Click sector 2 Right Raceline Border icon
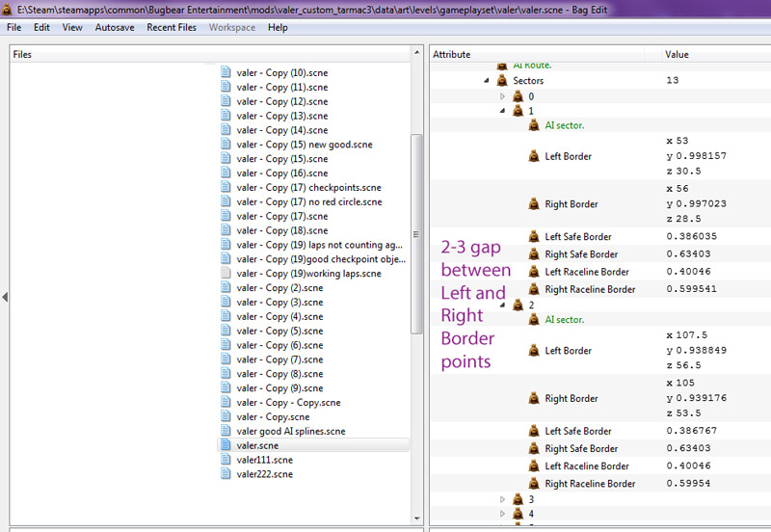Image resolution: width=771 pixels, height=532 pixels. [x=534, y=483]
